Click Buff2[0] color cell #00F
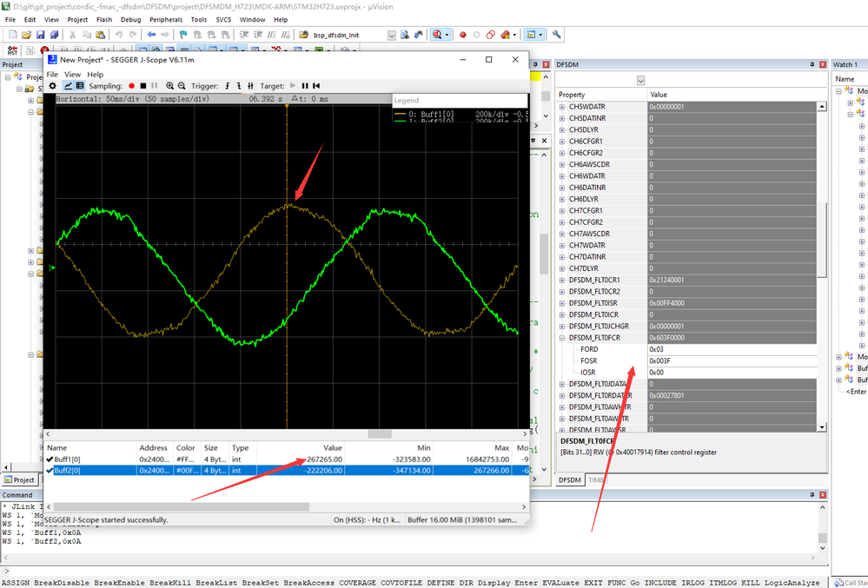 pyautogui.click(x=186, y=471)
